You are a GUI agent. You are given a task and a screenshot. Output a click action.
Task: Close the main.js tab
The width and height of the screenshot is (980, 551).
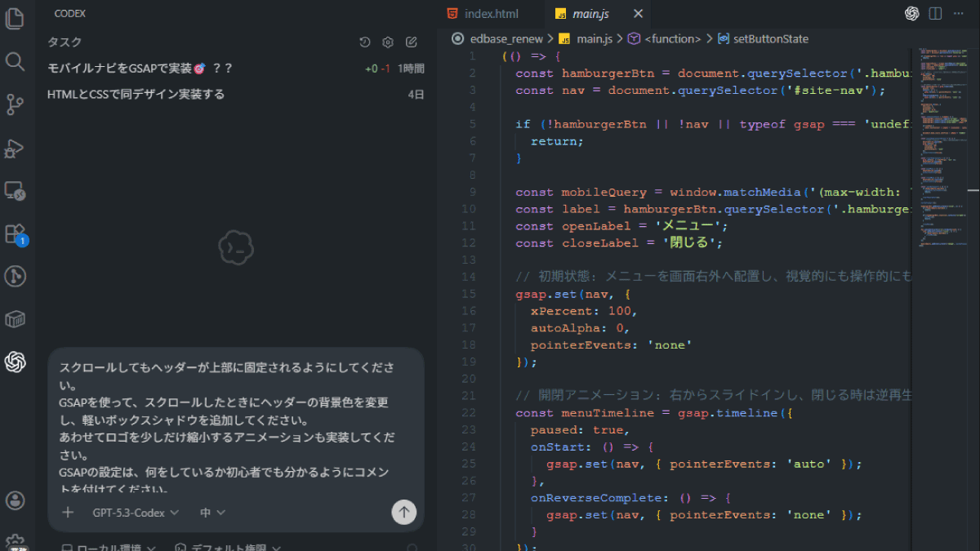(639, 14)
